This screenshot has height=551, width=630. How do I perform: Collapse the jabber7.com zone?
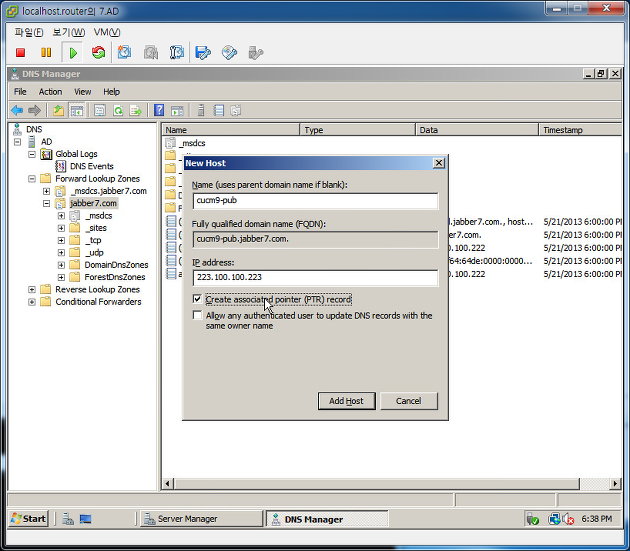click(x=47, y=204)
